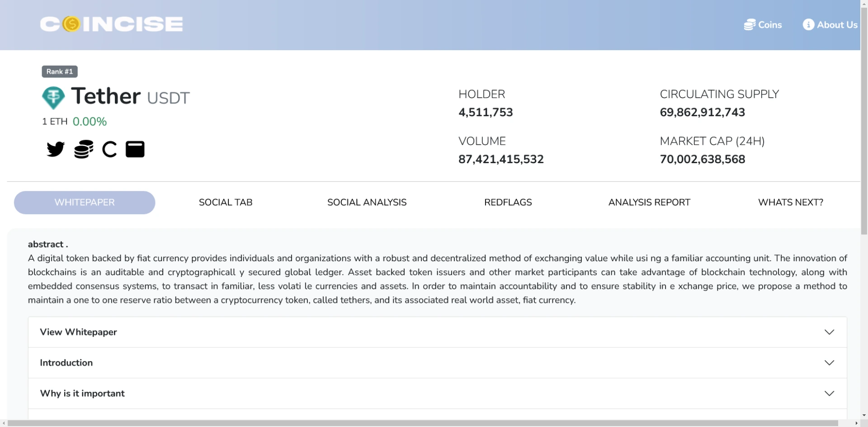Click the scroll left arrow
The width and height of the screenshot is (868, 427).
point(4,423)
